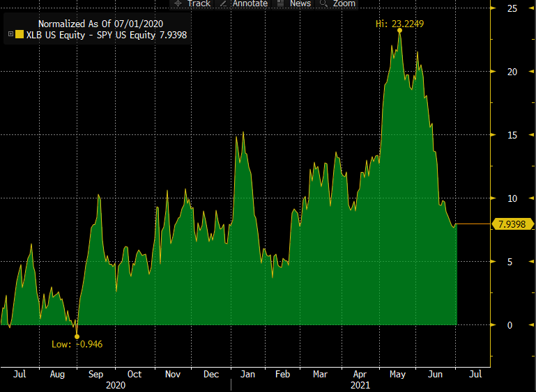Click the Zoom magnifier icon

[324, 3]
